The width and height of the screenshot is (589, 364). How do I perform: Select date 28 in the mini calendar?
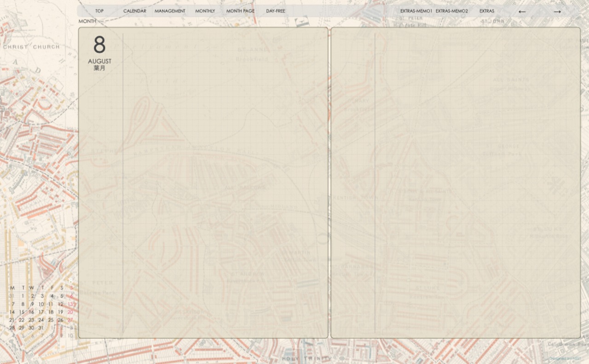12,328
